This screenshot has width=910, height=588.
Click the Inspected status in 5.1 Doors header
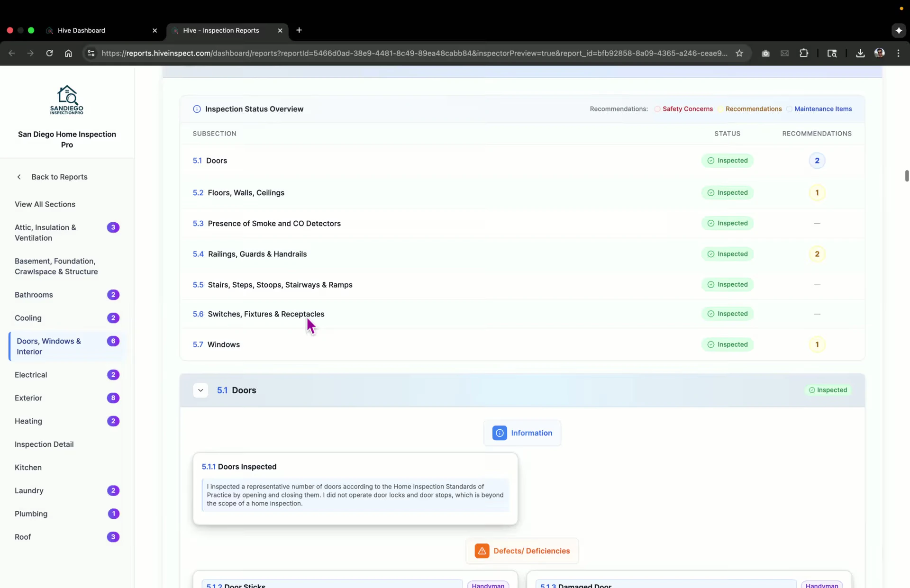pyautogui.click(x=828, y=390)
